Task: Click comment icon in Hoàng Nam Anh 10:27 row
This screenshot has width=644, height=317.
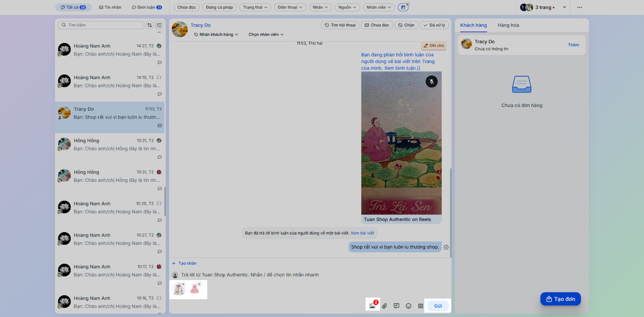Action: 160,252
